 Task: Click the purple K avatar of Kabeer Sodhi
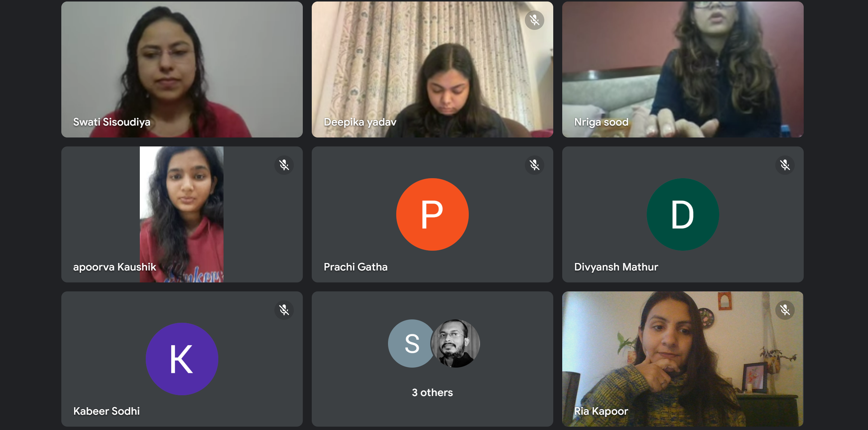tap(182, 359)
